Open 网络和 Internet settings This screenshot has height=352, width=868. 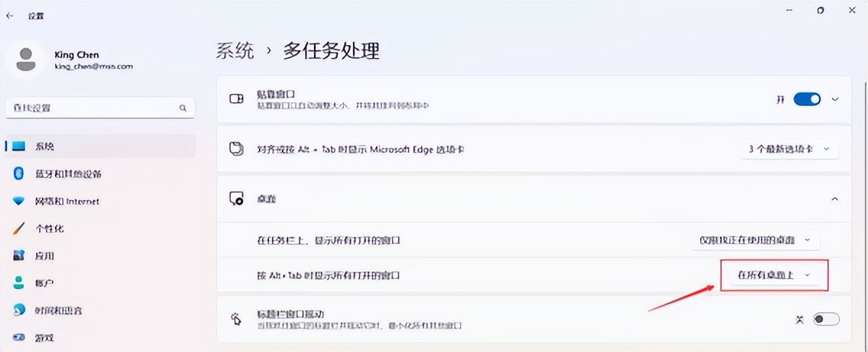100,201
